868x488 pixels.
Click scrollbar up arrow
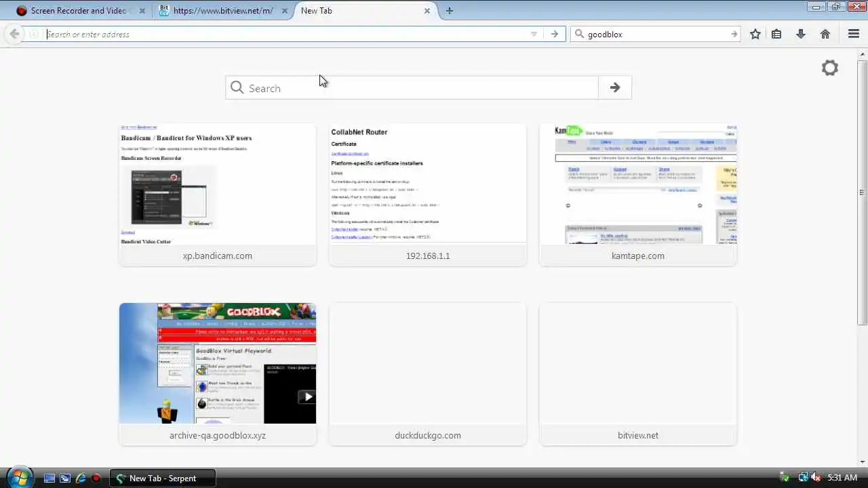pos(863,54)
